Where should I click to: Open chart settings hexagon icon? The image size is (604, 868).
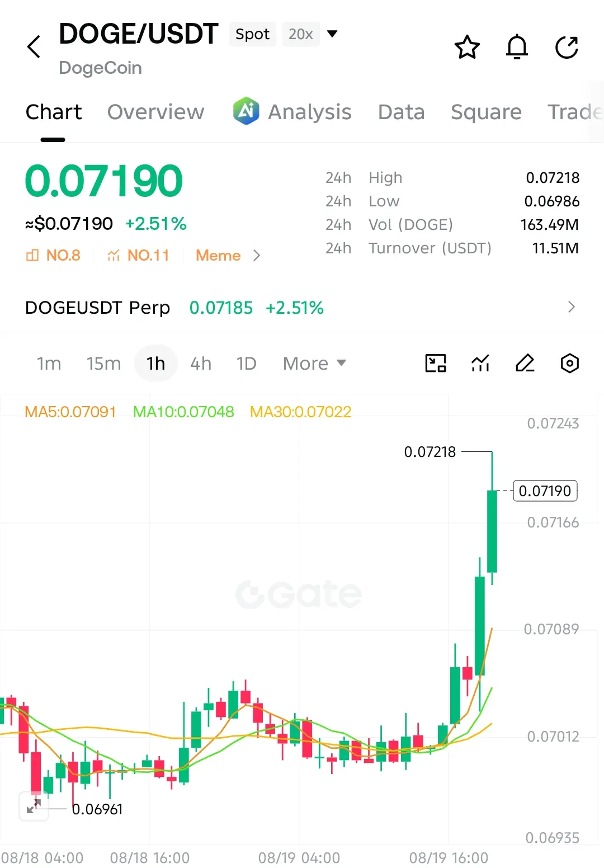[x=569, y=364]
